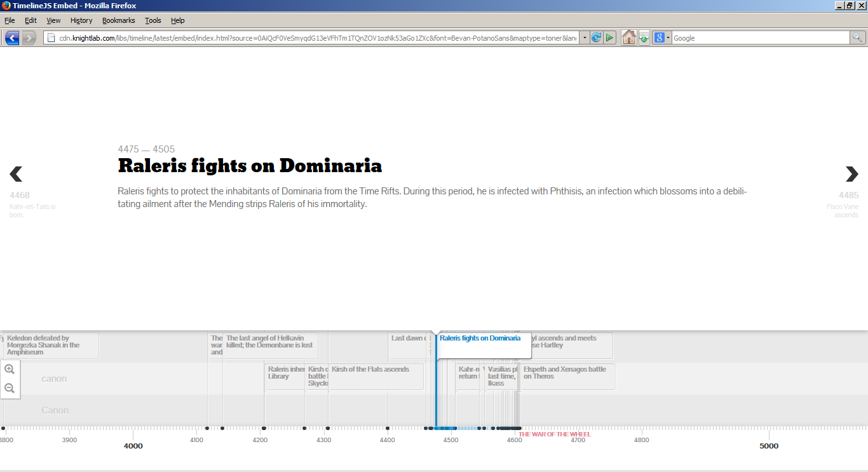Viewport: 868px width, 472px height.
Task: Click the 3900 year label on axis
Action: click(x=69, y=440)
